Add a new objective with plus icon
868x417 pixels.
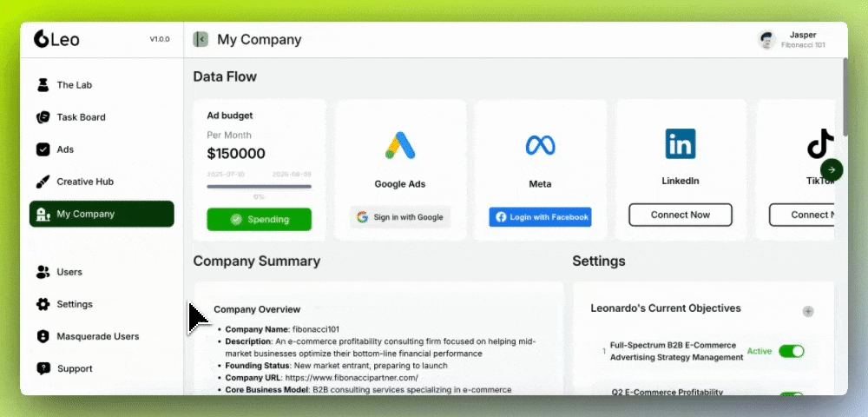coord(808,311)
